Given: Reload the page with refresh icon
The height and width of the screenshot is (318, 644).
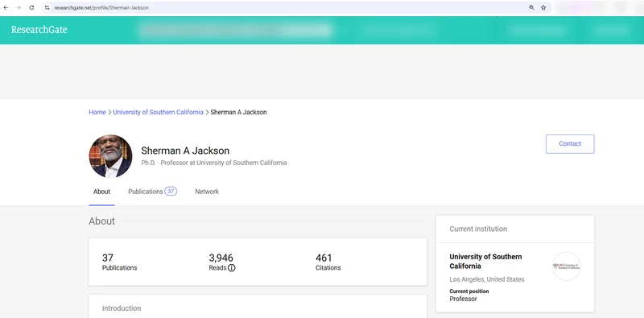Looking at the screenshot, I should tap(31, 7).
